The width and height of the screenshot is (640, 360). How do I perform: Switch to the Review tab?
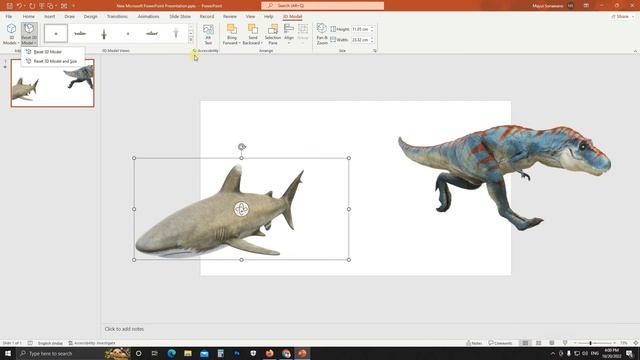(230, 16)
